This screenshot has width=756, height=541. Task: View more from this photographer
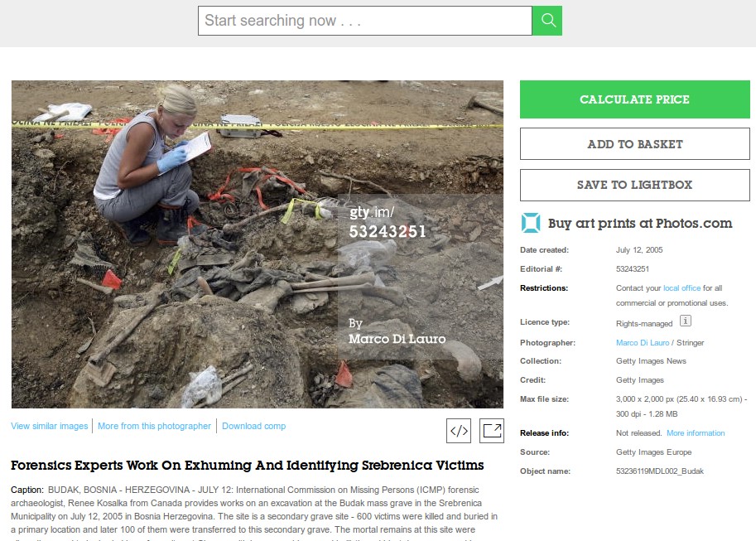(x=154, y=425)
